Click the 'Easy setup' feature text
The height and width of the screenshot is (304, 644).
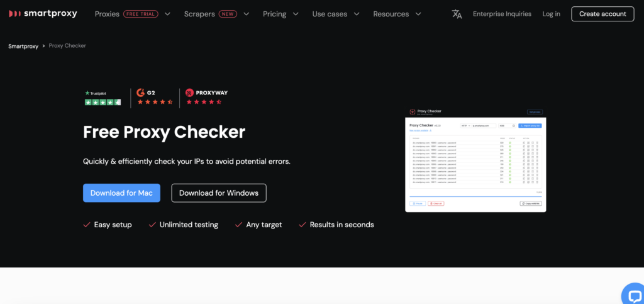[x=113, y=225]
